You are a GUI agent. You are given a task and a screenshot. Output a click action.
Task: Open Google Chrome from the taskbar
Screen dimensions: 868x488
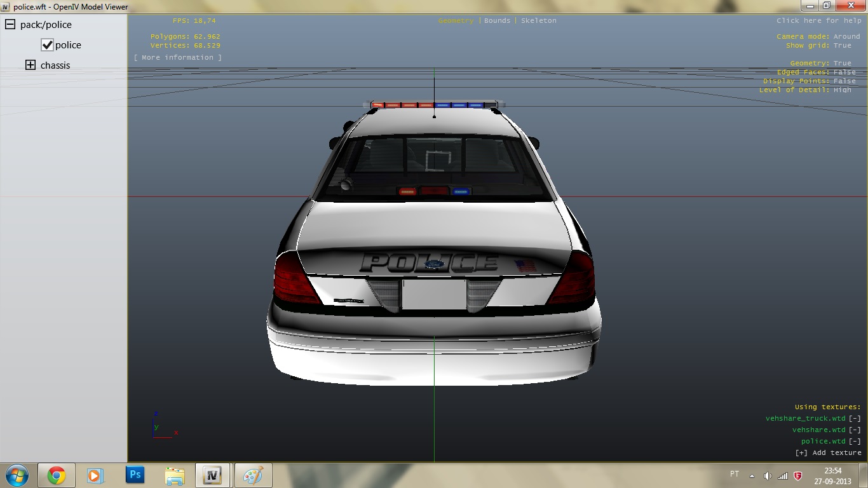[56, 475]
